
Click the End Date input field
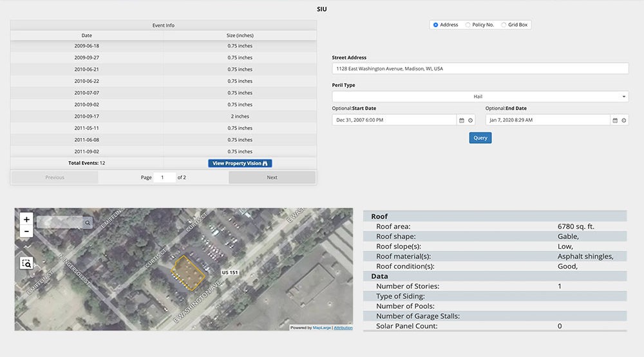tap(547, 120)
